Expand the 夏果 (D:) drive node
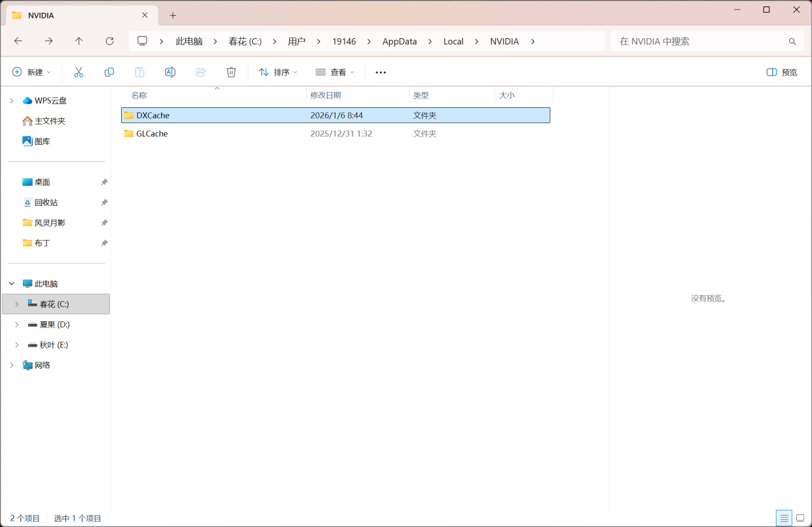 (17, 324)
